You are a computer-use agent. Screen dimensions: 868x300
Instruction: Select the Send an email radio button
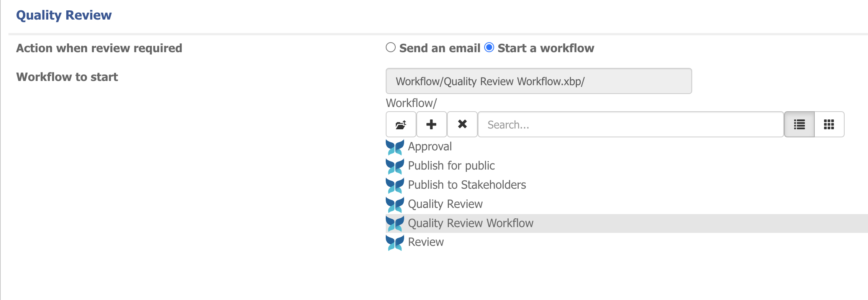pos(391,48)
